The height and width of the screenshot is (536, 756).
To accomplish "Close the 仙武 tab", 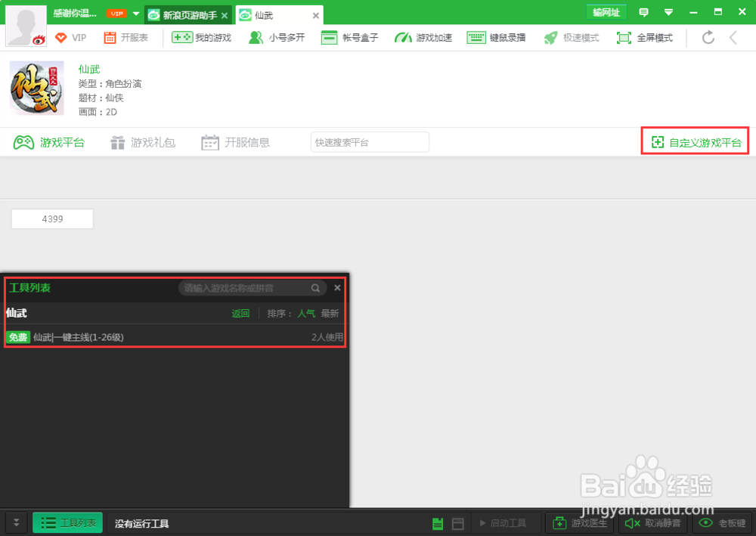I will coord(316,16).
